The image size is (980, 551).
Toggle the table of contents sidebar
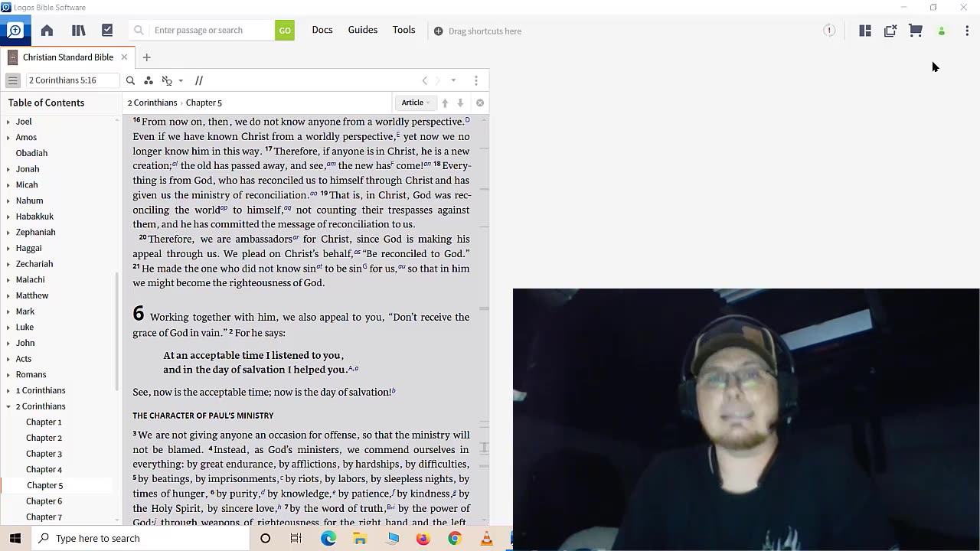point(13,80)
